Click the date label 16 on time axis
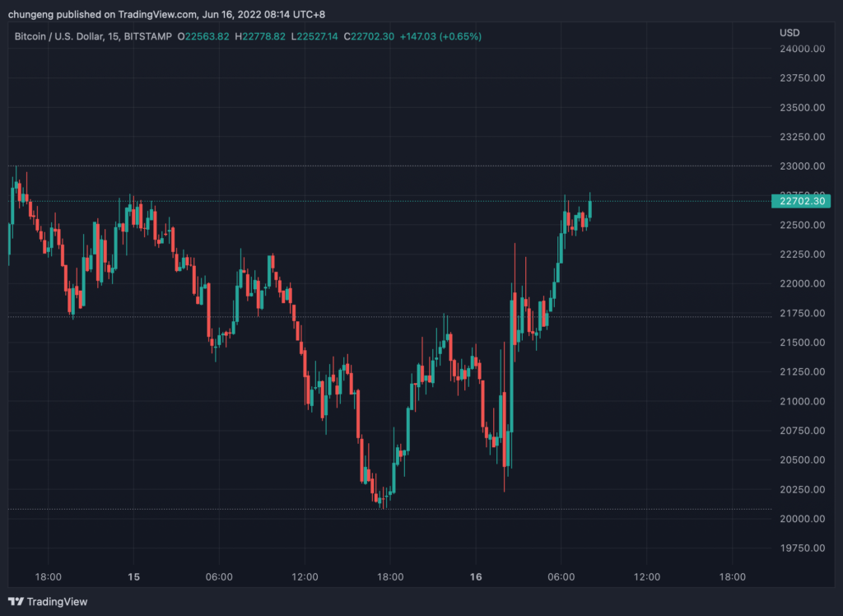843x616 pixels. pyautogui.click(x=476, y=576)
